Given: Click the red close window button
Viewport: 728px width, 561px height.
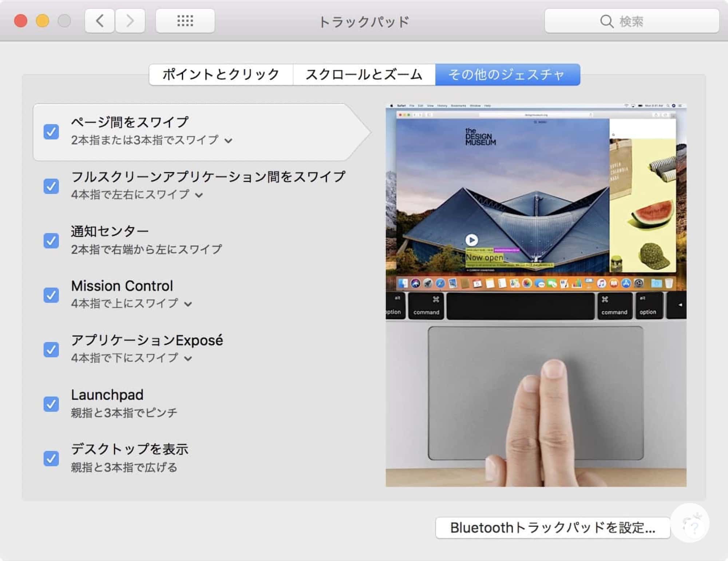Looking at the screenshot, I should click(x=21, y=21).
